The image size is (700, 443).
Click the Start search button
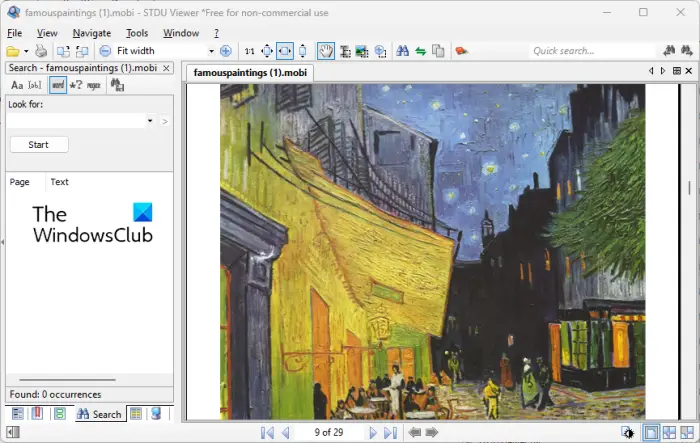[39, 145]
